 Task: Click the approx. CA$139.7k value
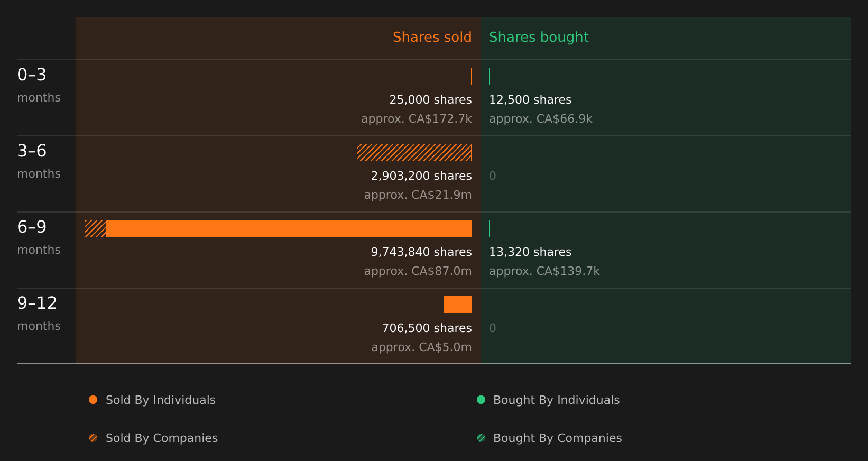(544, 271)
